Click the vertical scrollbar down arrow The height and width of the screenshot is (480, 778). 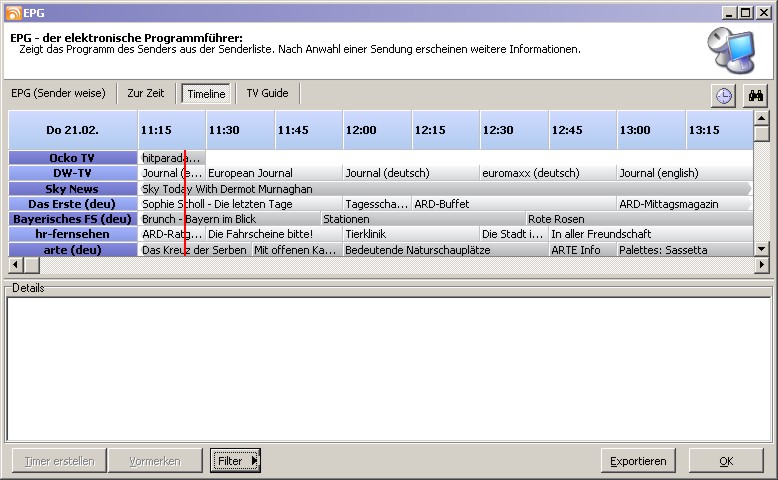click(761, 249)
